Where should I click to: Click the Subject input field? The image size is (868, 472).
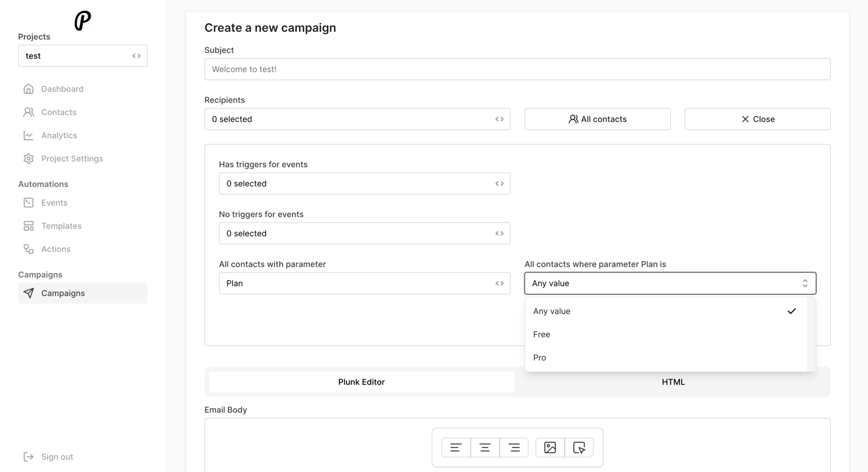pos(517,69)
